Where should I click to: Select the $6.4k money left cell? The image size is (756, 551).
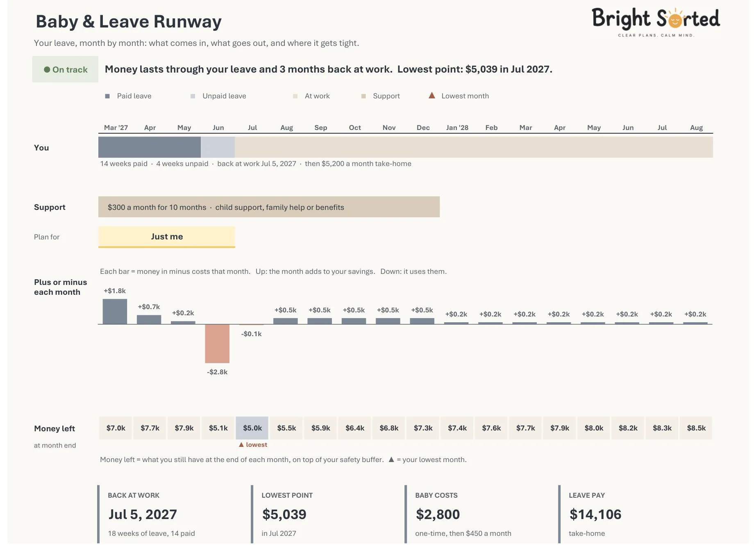click(x=355, y=428)
